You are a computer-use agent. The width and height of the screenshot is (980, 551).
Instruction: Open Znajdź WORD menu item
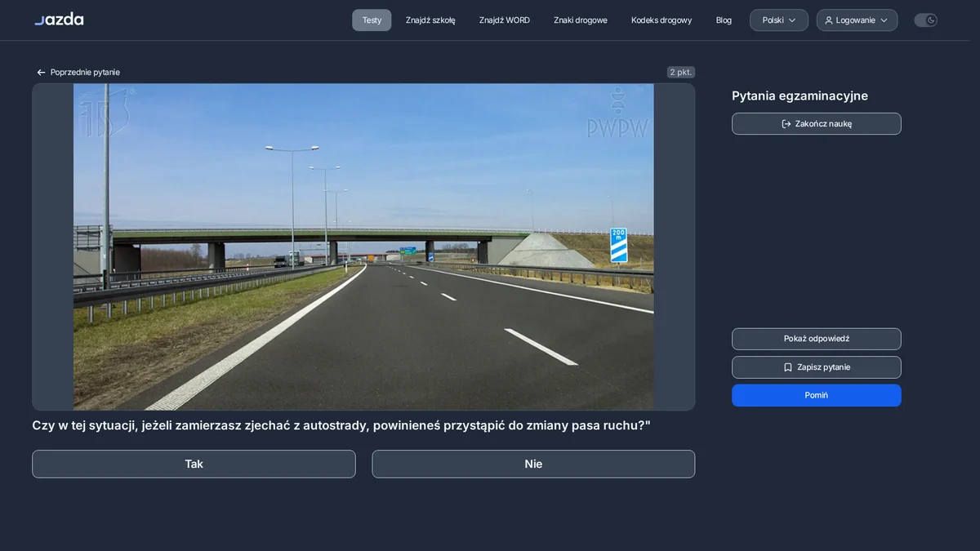505,20
